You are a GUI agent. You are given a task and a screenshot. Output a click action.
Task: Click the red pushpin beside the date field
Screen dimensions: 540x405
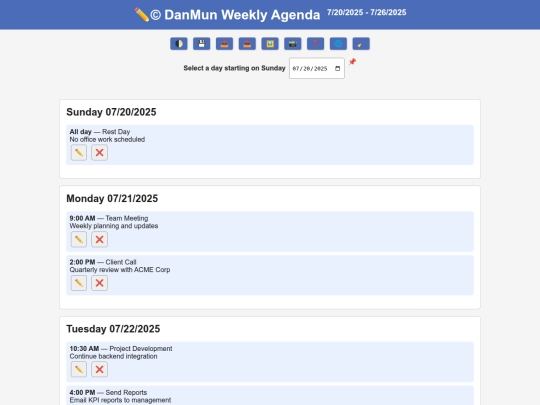[352, 62]
